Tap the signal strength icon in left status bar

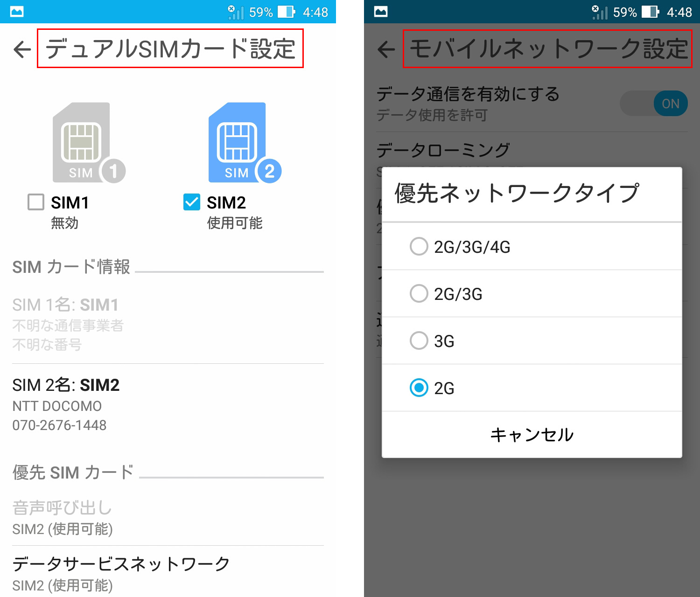(236, 12)
